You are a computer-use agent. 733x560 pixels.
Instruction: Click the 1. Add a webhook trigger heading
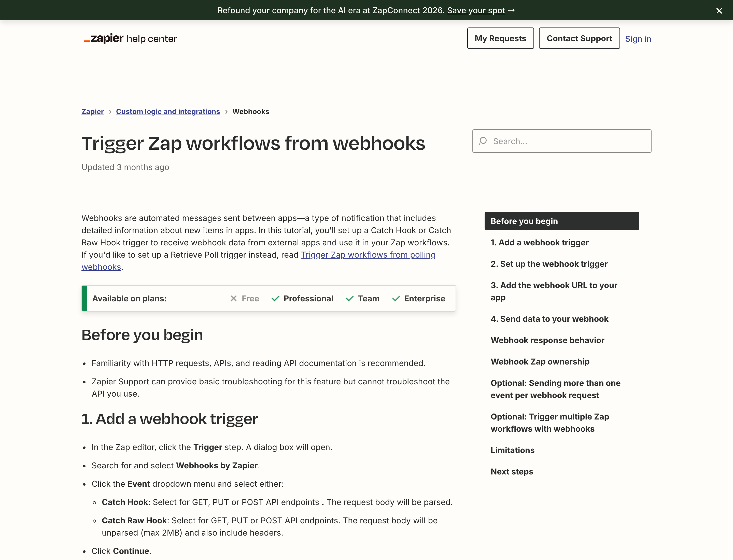(170, 419)
